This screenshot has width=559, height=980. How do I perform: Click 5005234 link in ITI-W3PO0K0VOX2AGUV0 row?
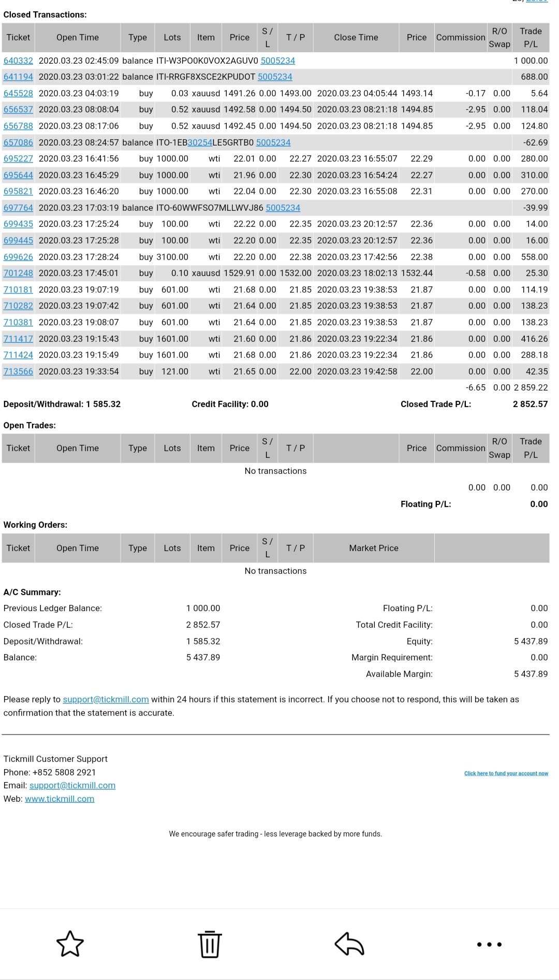[278, 61]
